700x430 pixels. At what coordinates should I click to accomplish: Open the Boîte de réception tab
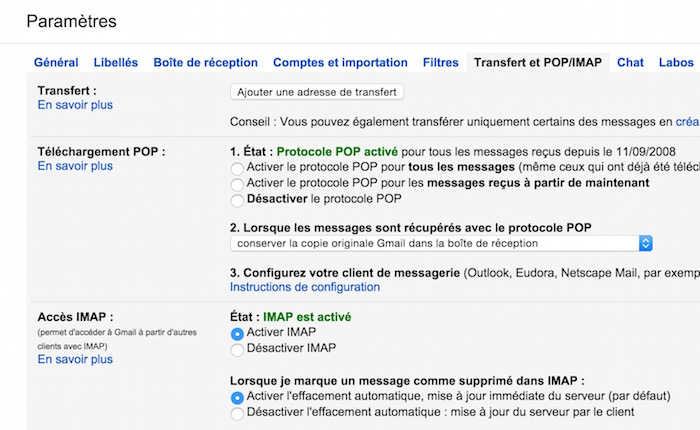[205, 62]
